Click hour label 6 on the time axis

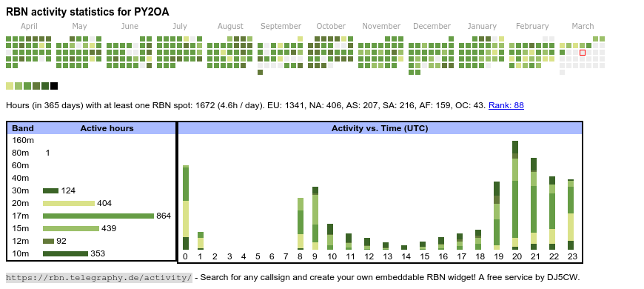272,256
